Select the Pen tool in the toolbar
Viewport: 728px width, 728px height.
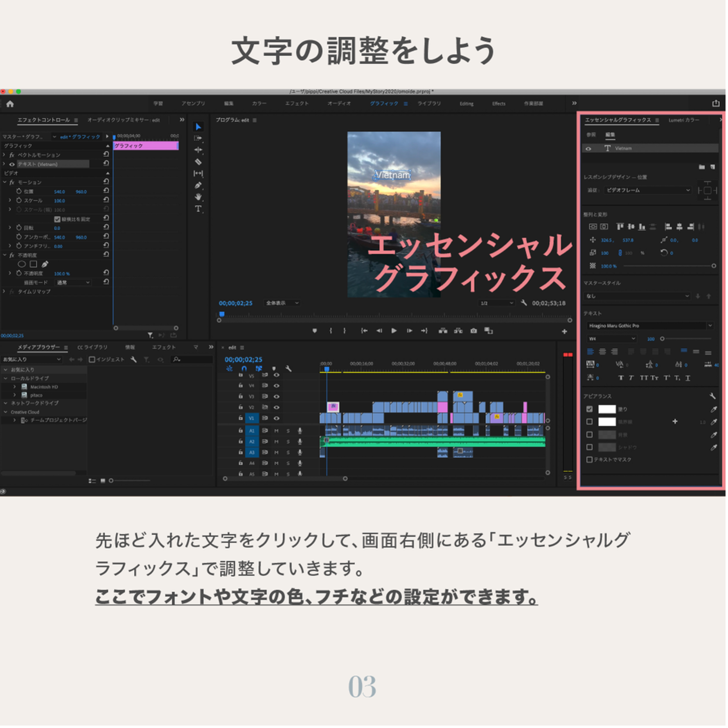[x=198, y=185]
